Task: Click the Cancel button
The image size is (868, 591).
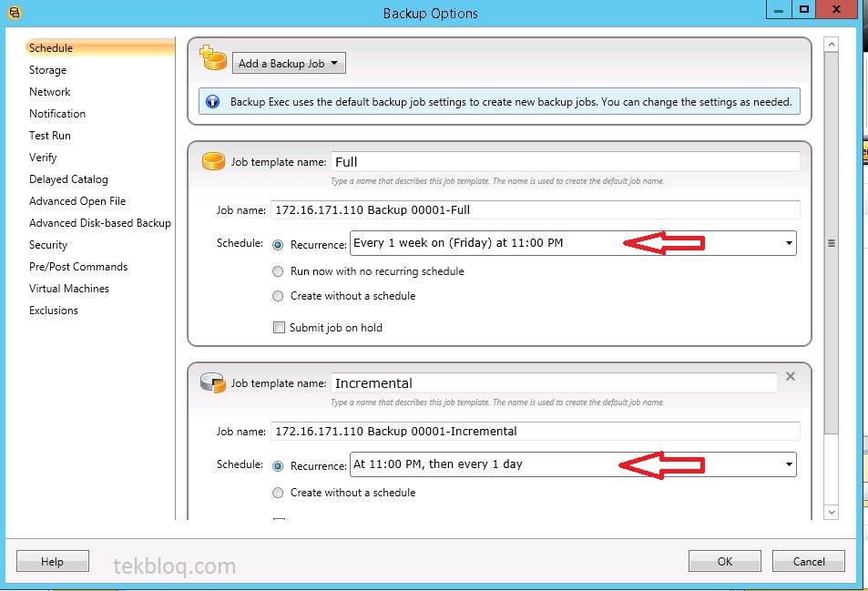Action: point(809,561)
